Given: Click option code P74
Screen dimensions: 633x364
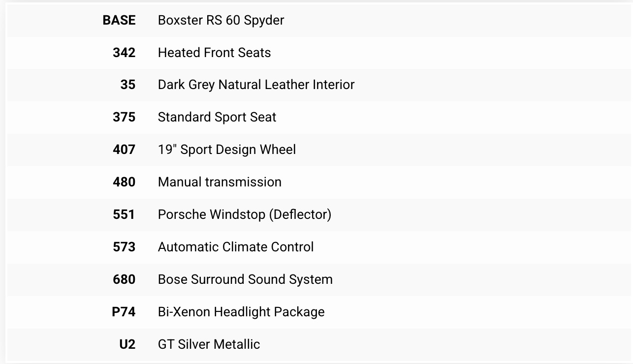Looking at the screenshot, I should point(124,312).
